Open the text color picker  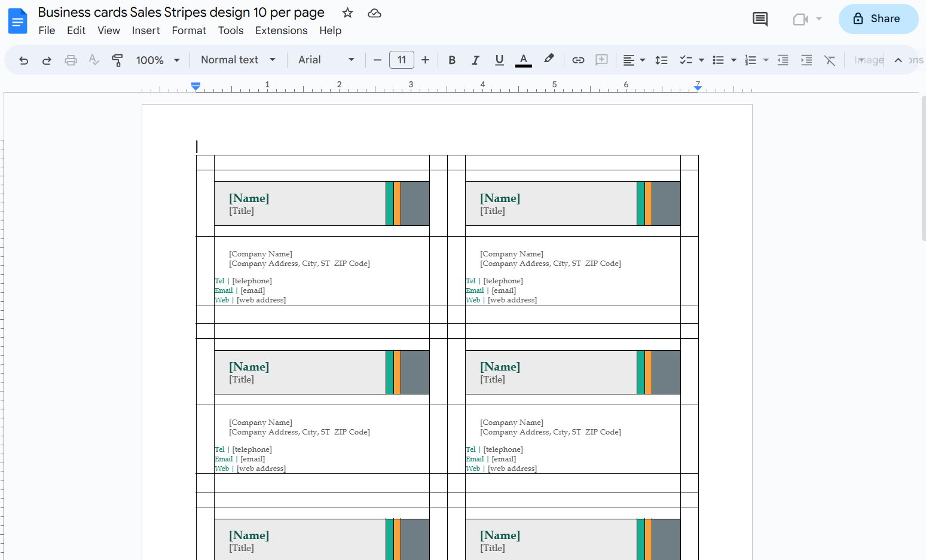[x=524, y=60]
